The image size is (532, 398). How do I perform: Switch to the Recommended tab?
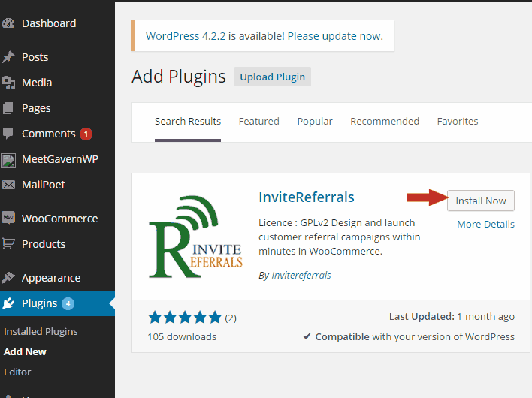(x=385, y=122)
